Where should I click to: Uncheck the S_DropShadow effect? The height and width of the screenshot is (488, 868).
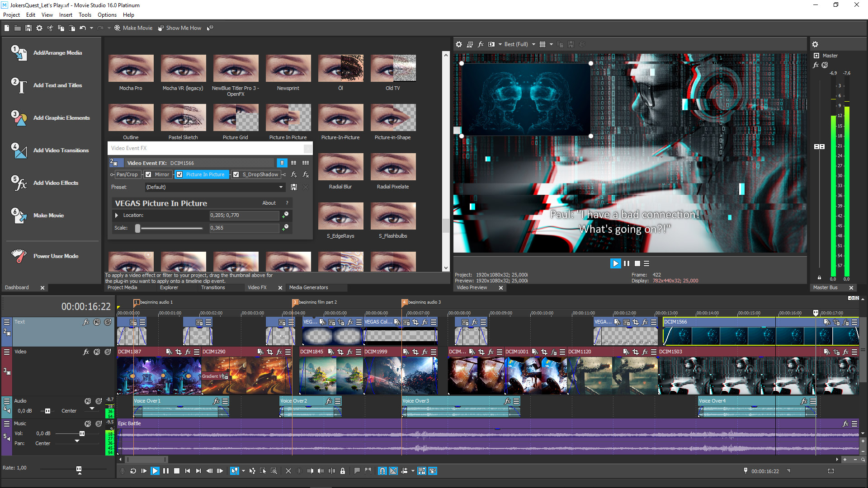coord(236,174)
